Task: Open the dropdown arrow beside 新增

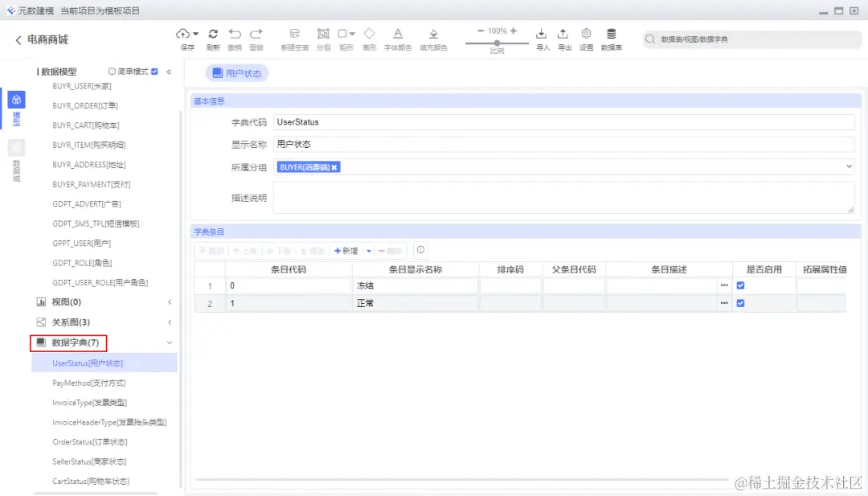Action: click(369, 251)
